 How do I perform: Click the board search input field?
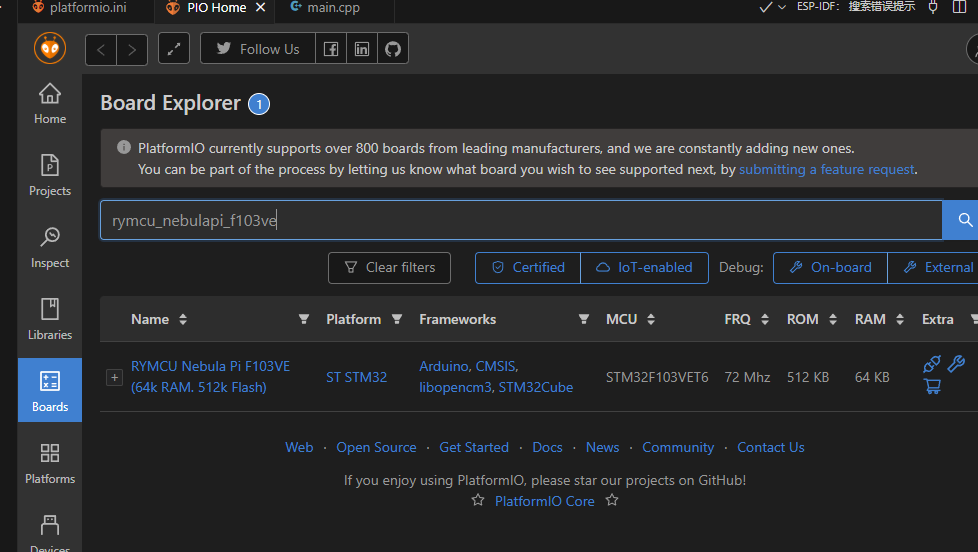click(x=520, y=220)
